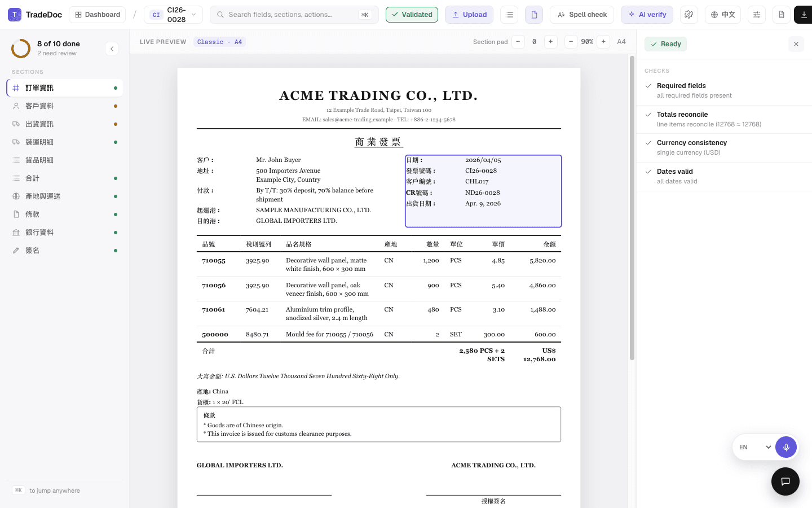The height and width of the screenshot is (508, 812).
Task: Decrease section pad value
Action: pyautogui.click(x=518, y=42)
